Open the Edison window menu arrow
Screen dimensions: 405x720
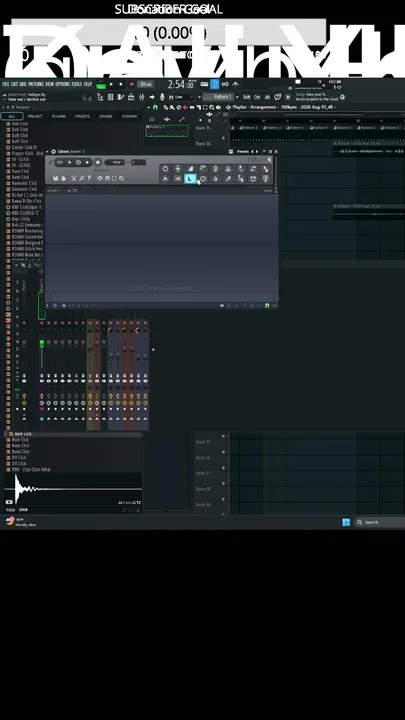point(47,152)
